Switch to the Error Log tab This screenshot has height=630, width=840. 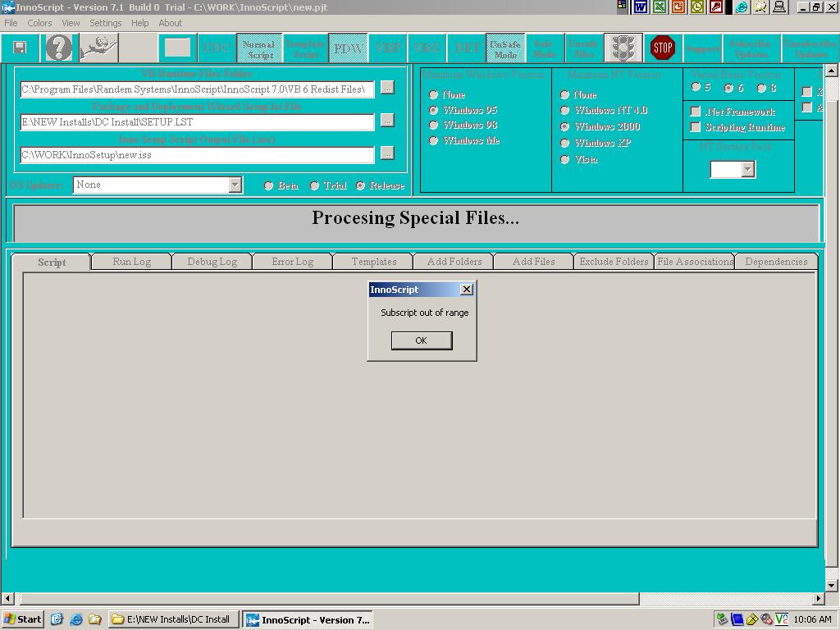coord(293,262)
